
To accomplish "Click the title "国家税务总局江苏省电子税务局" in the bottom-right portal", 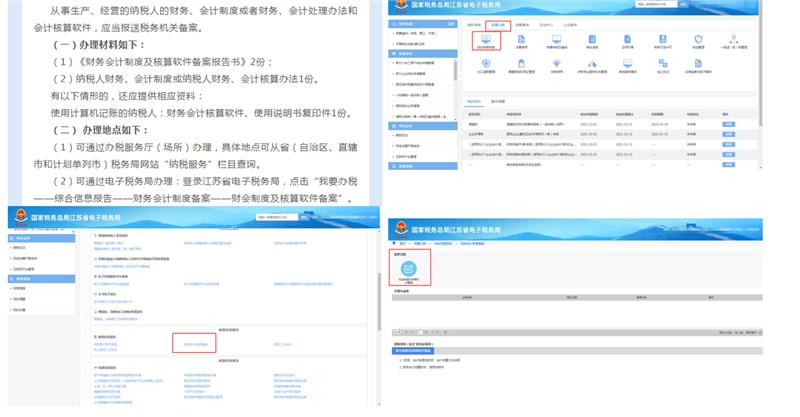I will (x=456, y=230).
